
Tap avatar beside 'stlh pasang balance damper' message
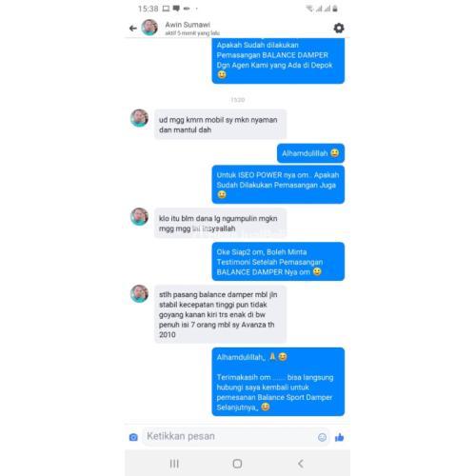tap(139, 293)
